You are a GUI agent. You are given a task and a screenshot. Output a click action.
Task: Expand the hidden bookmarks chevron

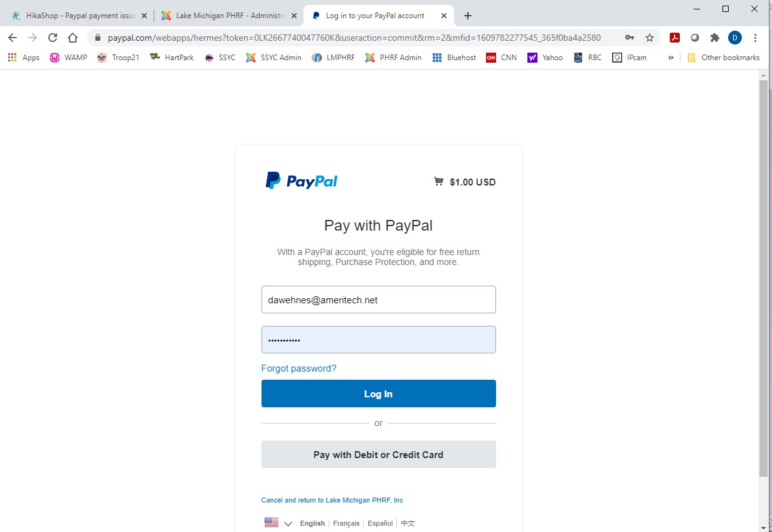coord(670,58)
